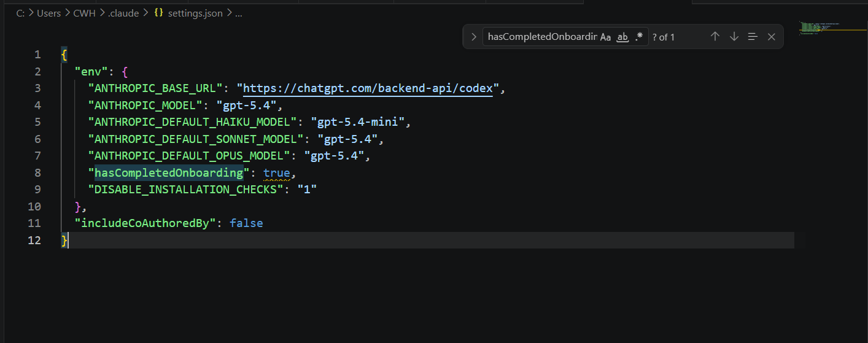Enable regular expression search option
The width and height of the screenshot is (868, 343).
639,37
